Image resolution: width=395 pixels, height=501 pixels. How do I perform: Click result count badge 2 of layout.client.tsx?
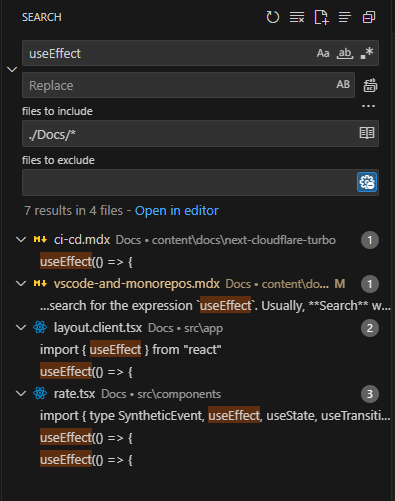point(370,328)
